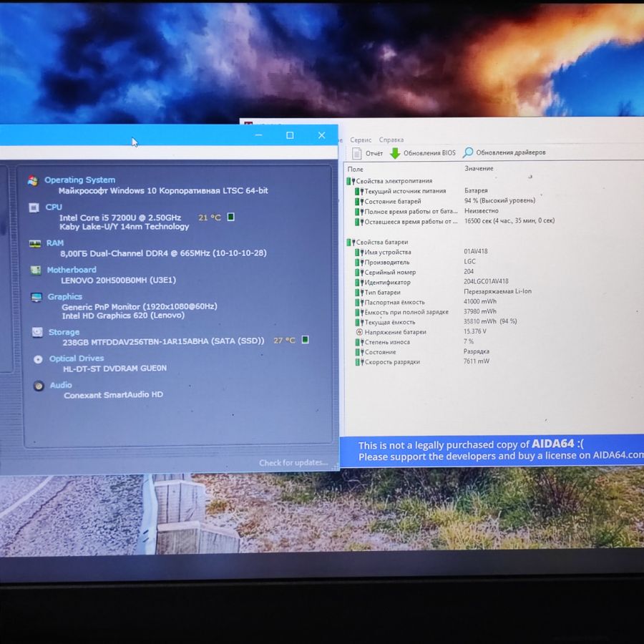Select the Паспортная ёмкость row
This screenshot has height=644, width=644.
[426, 302]
